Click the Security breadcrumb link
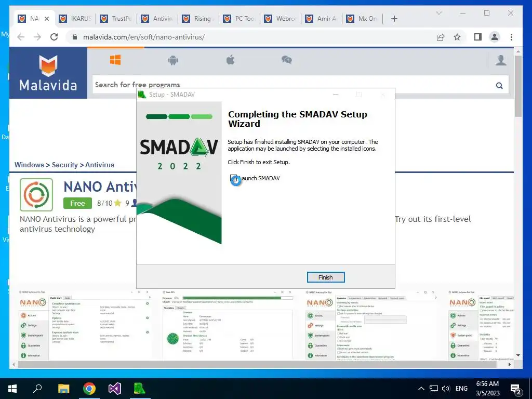 pos(64,165)
